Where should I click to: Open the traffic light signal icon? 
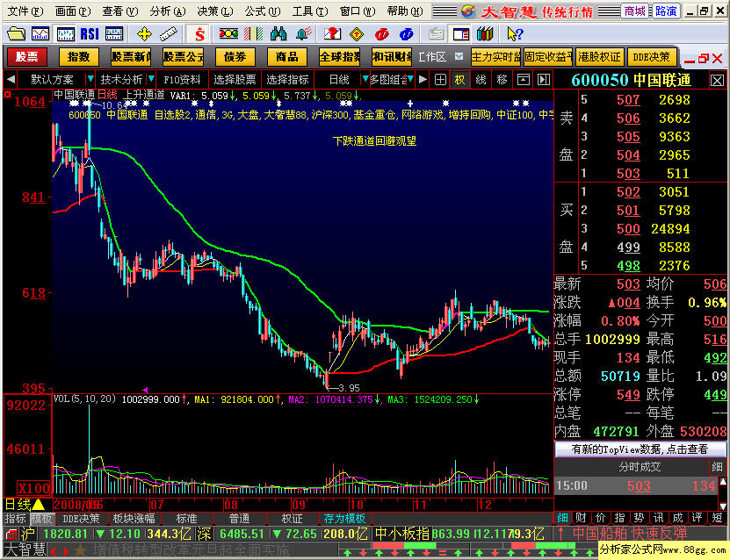click(x=228, y=33)
